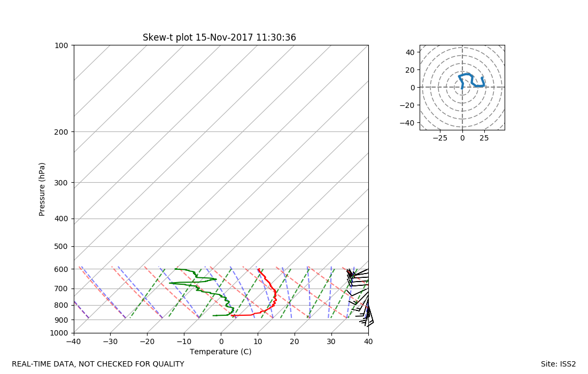This screenshot has width=588, height=374.
Task: Click the hodograph's 0 horizontal-axis tick
Action: point(462,138)
